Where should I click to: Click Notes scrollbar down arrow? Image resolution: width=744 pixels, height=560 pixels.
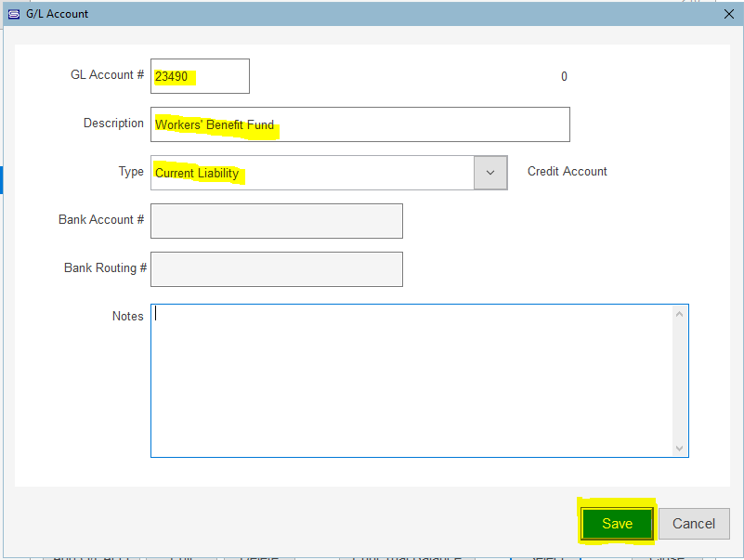[x=679, y=448]
